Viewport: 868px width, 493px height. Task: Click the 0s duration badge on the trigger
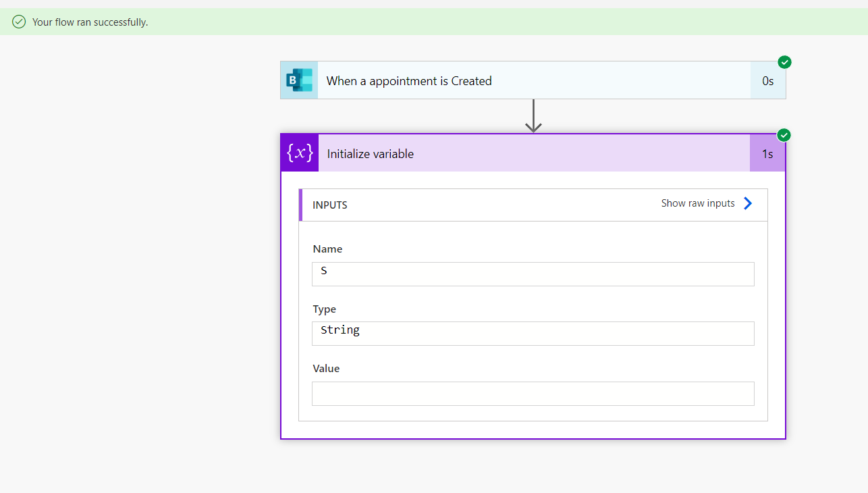pos(768,80)
